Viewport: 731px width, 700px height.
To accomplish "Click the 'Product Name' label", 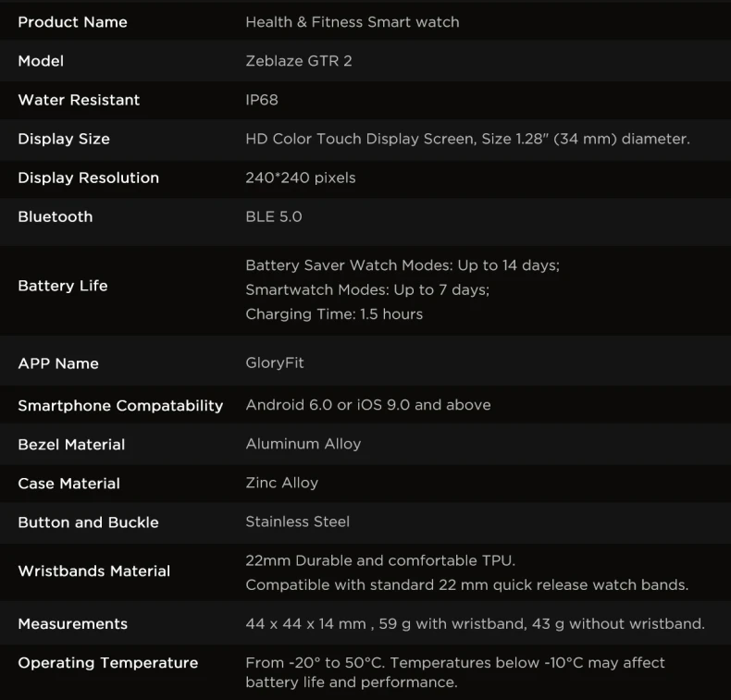I will click(x=72, y=22).
